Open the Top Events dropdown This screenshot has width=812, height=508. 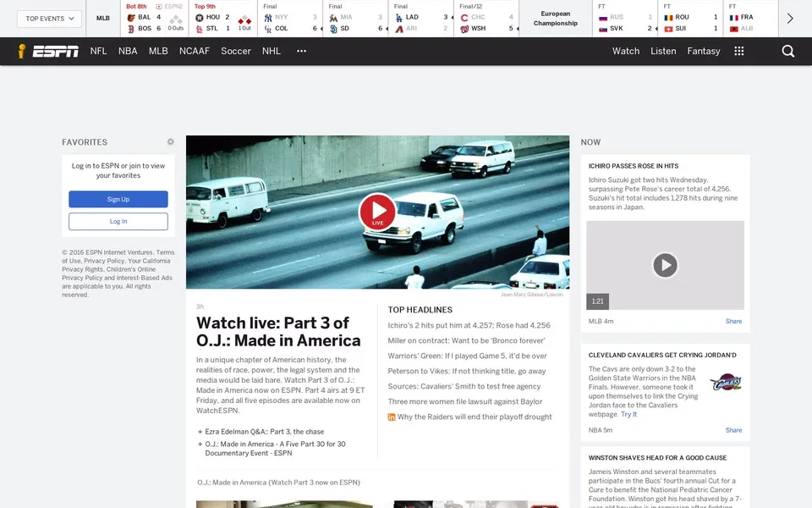pyautogui.click(x=49, y=19)
